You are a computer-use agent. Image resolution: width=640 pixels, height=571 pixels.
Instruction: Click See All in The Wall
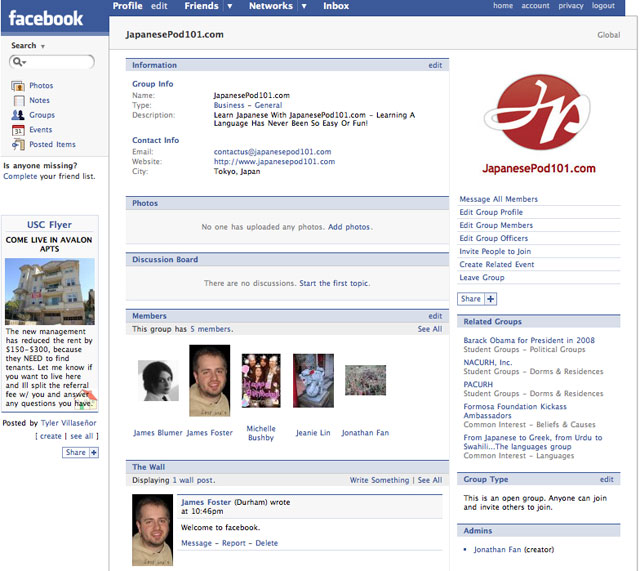[430, 480]
